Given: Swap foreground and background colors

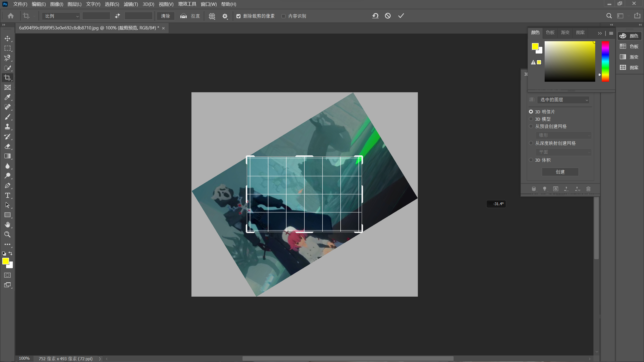Looking at the screenshot, I should click(10, 253).
